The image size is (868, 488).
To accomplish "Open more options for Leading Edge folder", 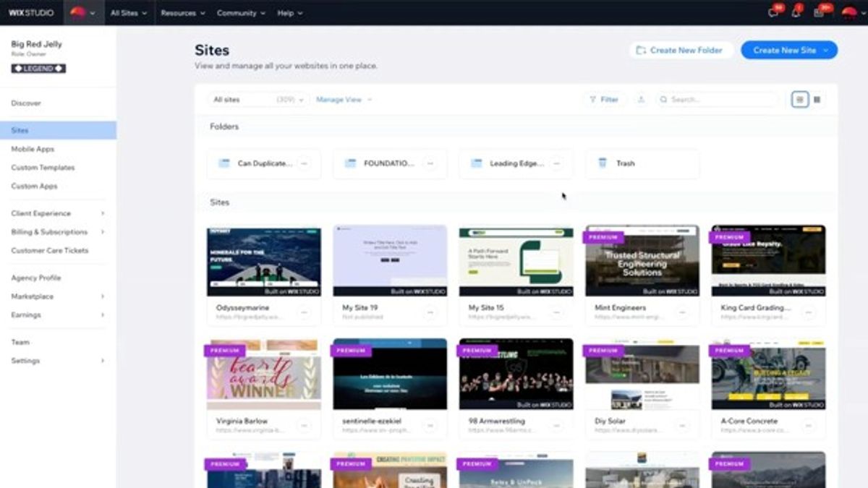I will (556, 163).
